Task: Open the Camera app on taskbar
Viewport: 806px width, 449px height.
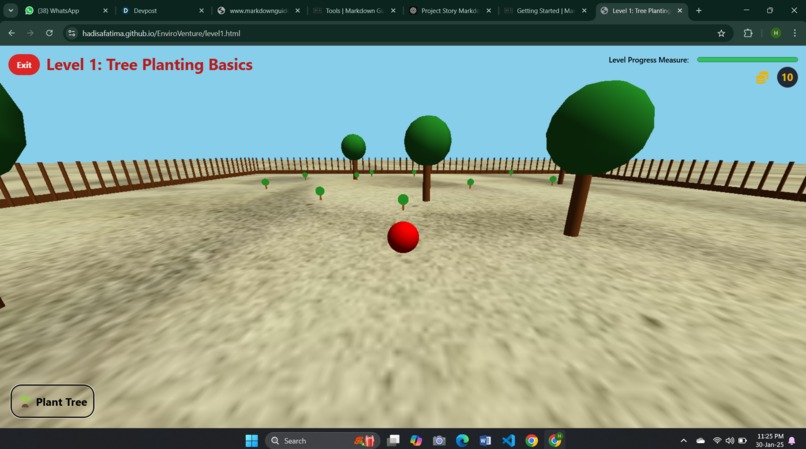Action: [x=439, y=440]
